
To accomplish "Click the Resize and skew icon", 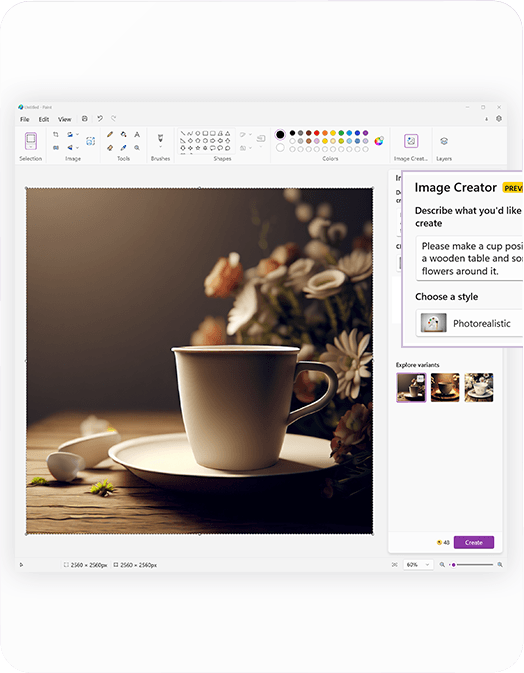I will pos(56,147).
